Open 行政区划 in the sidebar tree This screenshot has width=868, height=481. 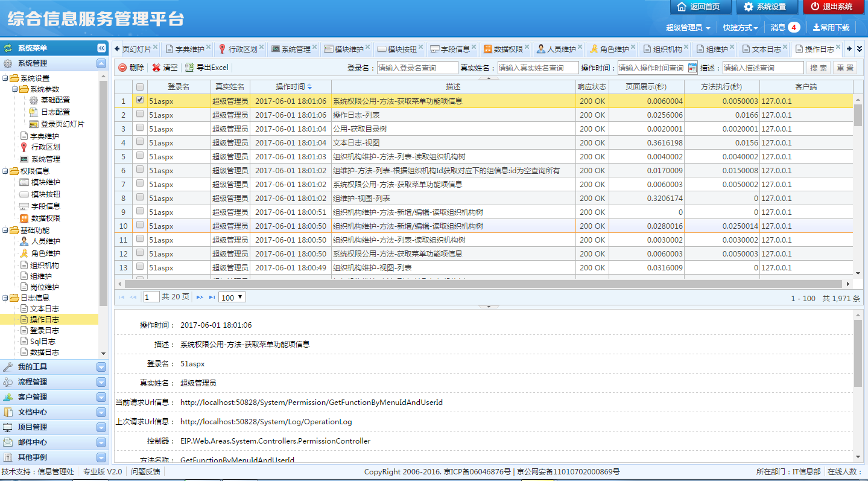45,147
